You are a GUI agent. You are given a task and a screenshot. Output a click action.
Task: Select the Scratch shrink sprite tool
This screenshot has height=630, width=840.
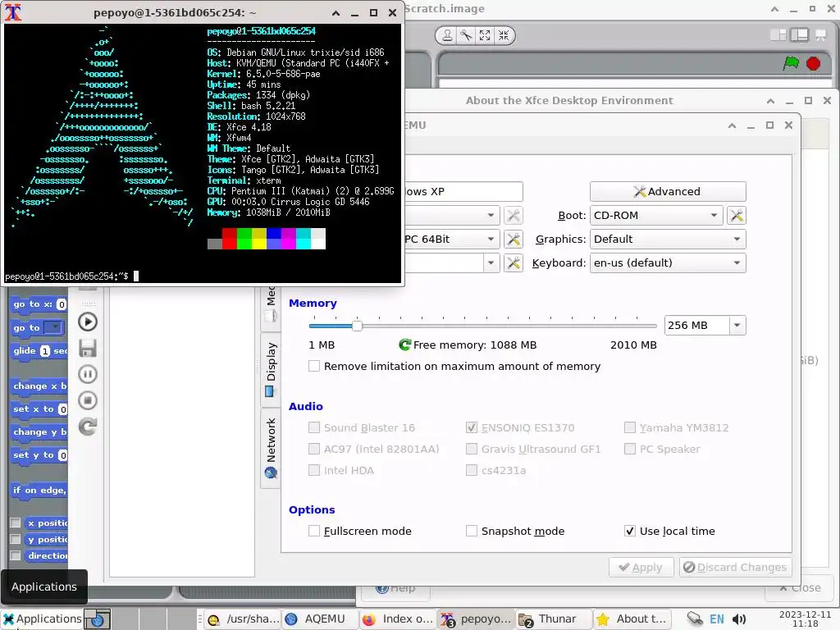pos(504,35)
